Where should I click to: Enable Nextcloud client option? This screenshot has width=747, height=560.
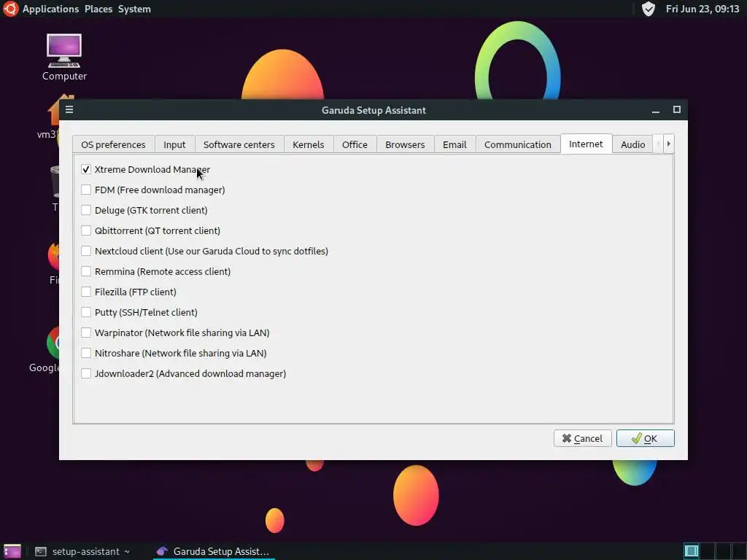click(x=86, y=251)
